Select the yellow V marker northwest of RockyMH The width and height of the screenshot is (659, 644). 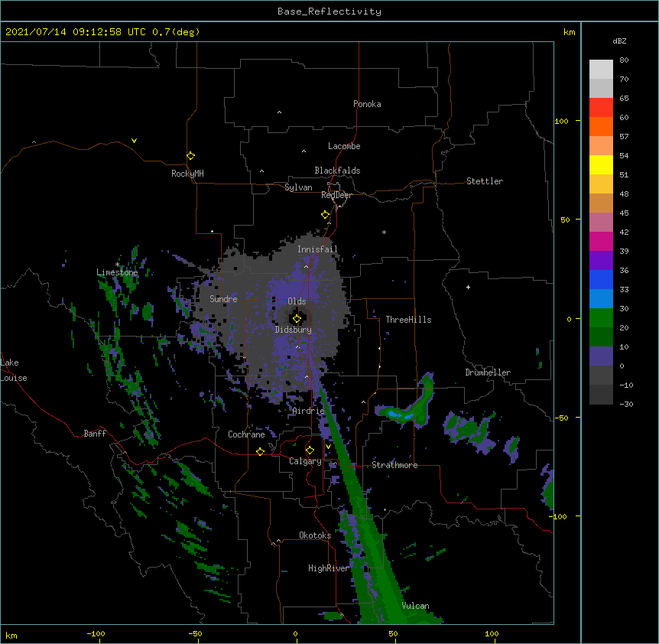[x=134, y=141]
